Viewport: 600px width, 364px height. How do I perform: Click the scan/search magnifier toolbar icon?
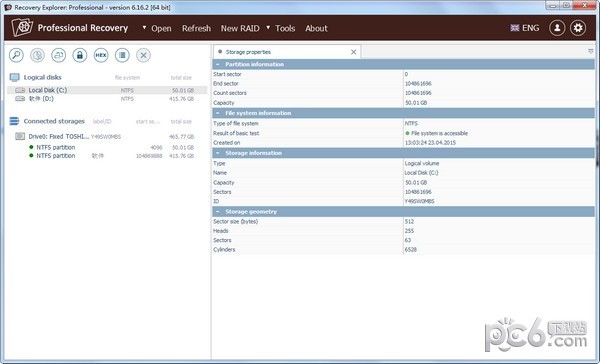(16, 55)
